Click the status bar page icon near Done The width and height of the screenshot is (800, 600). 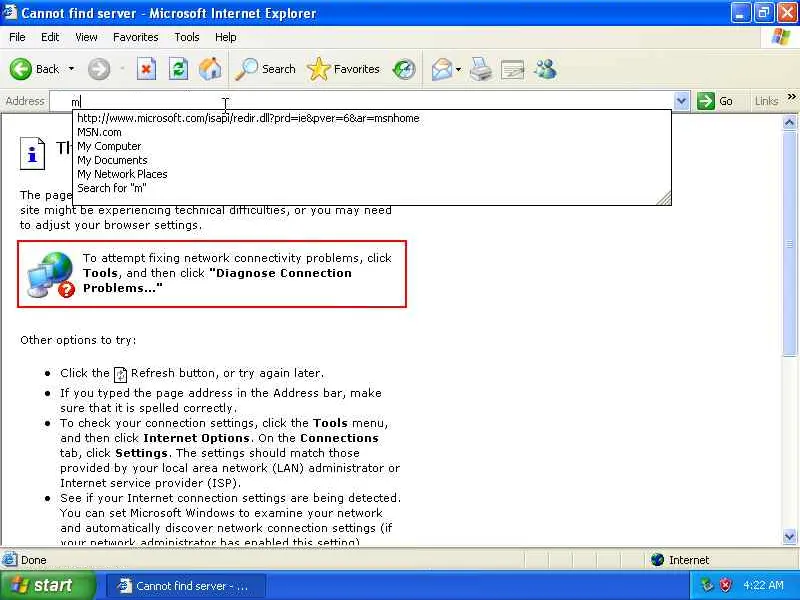[x=9, y=560]
